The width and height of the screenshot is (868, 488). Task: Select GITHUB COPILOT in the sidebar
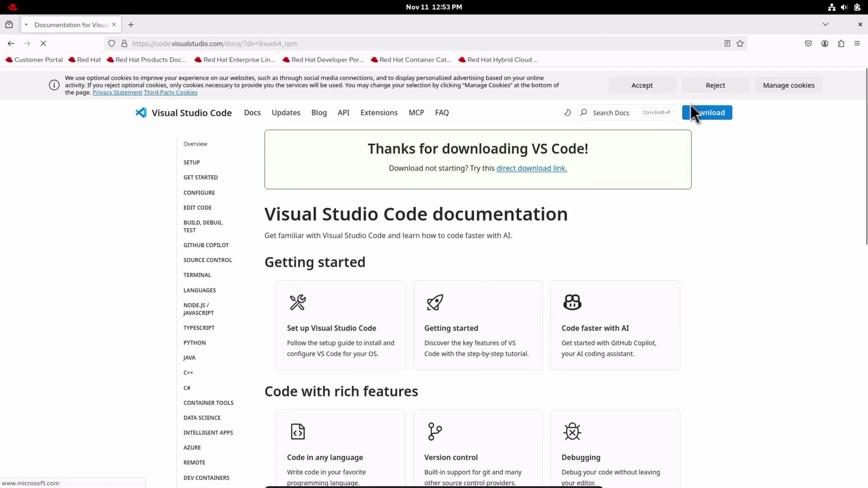pos(206,245)
